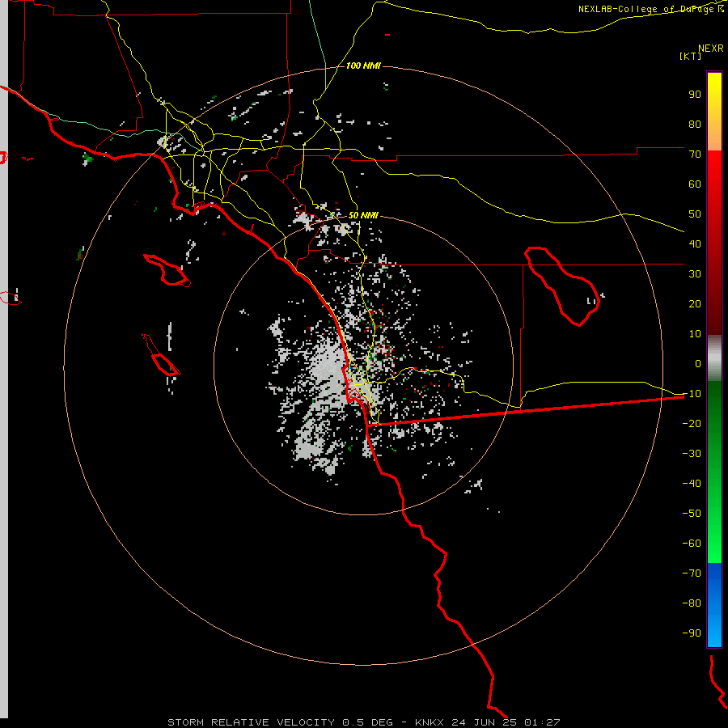Click the -10 value on velocity scale
Screen dimensions: 728x728
pyautogui.click(x=692, y=394)
